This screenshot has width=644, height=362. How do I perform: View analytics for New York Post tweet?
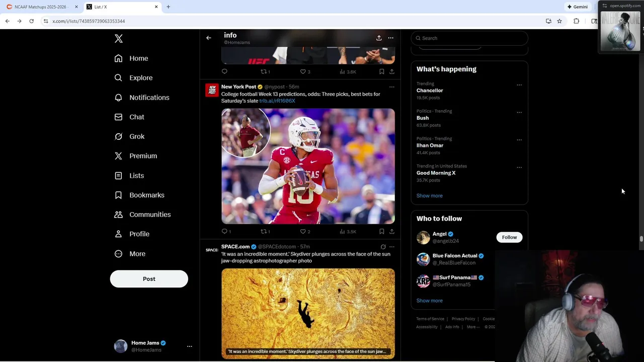348,232
